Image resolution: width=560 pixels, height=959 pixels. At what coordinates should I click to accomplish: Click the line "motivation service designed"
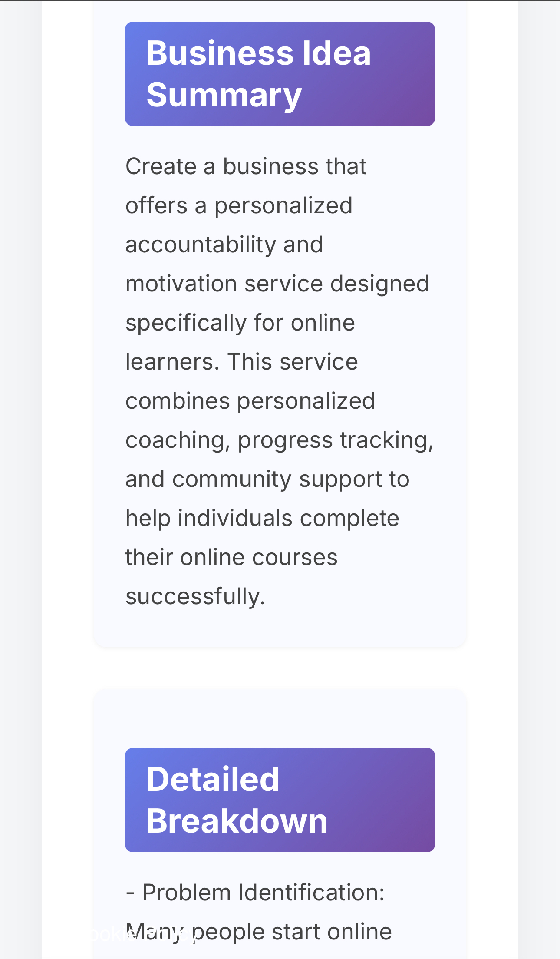click(277, 284)
